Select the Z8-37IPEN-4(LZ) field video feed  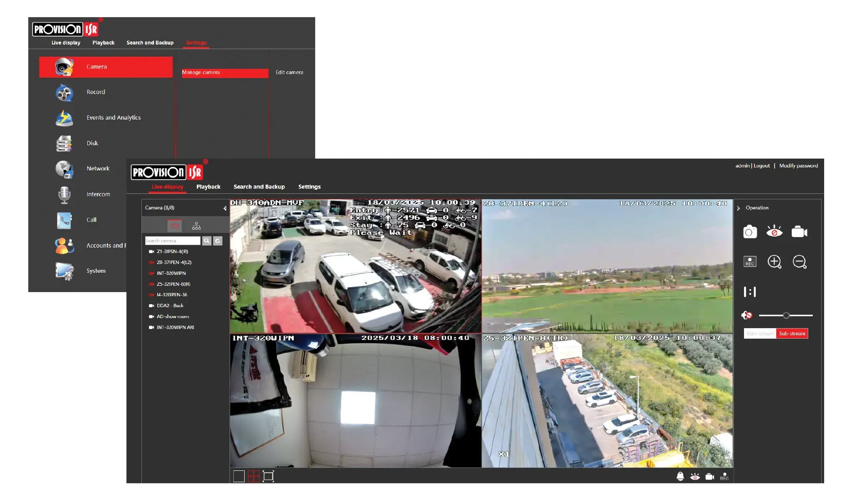[x=607, y=266]
